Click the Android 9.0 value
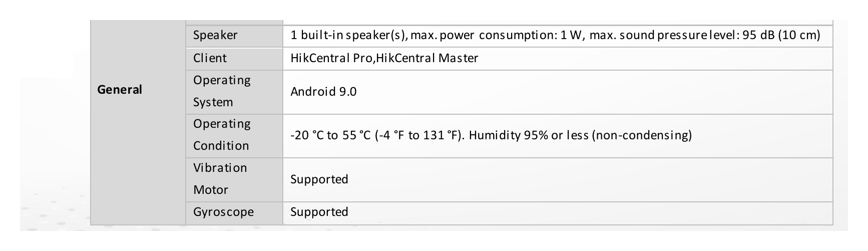 tap(323, 92)
